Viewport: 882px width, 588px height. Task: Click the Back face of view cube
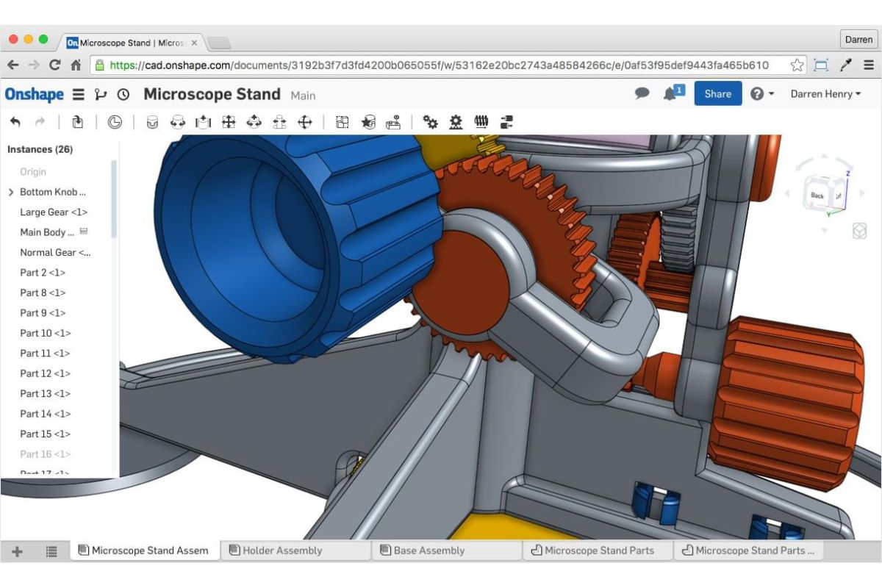pyautogui.click(x=818, y=196)
